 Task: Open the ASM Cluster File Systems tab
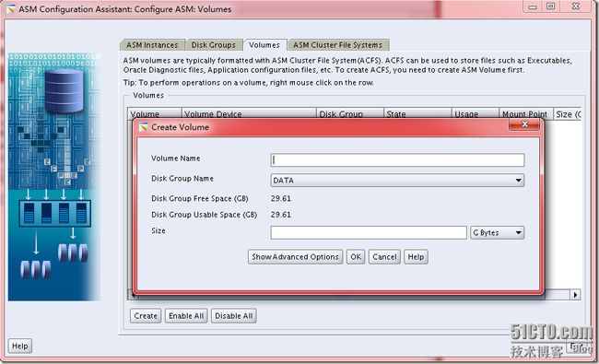338,45
